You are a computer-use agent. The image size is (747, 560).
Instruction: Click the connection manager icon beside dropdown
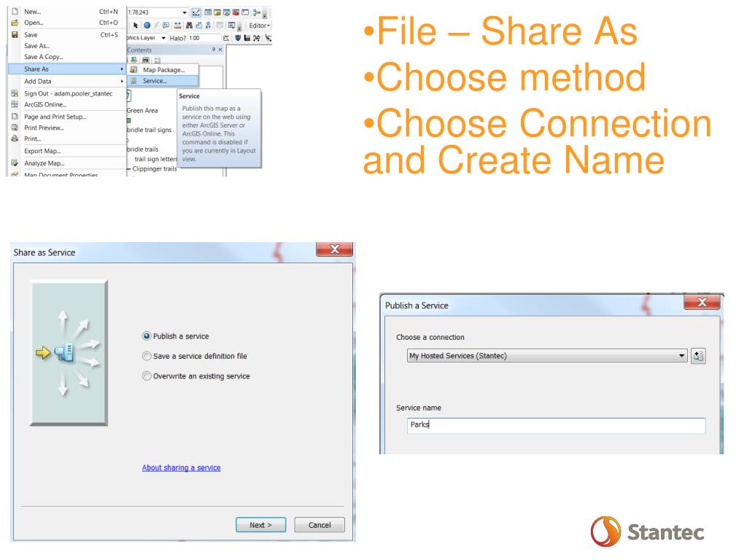click(x=698, y=356)
